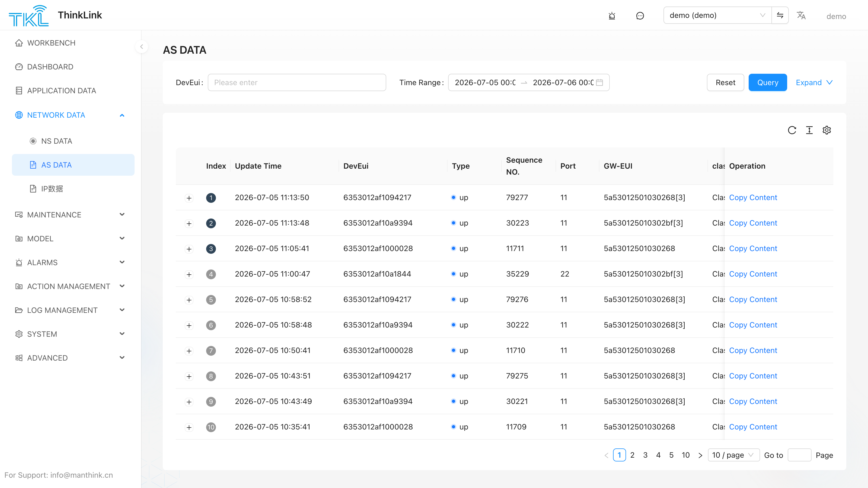The image size is (868, 488).
Task: Copy Content for row 11:13:50
Action: (753, 198)
